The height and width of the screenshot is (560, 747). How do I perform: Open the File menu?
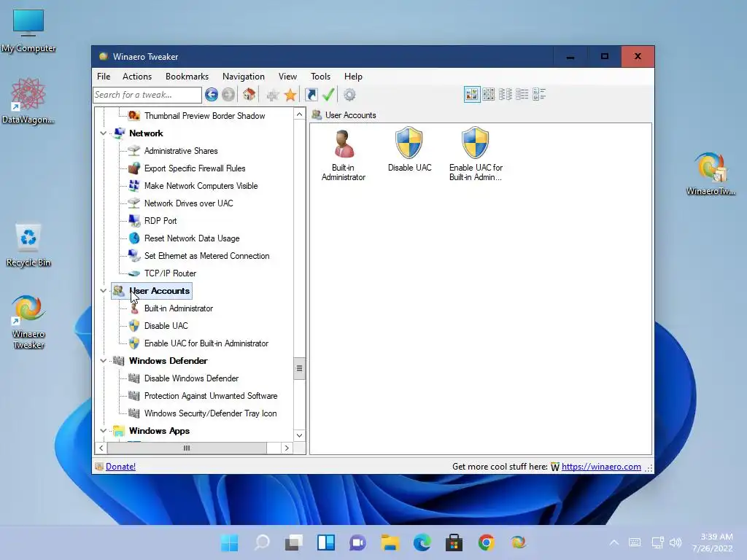104,76
